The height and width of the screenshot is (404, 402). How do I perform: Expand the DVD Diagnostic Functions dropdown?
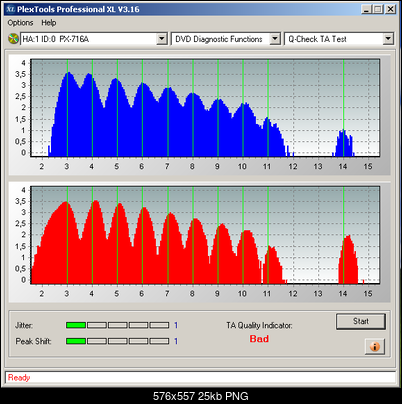(275, 39)
